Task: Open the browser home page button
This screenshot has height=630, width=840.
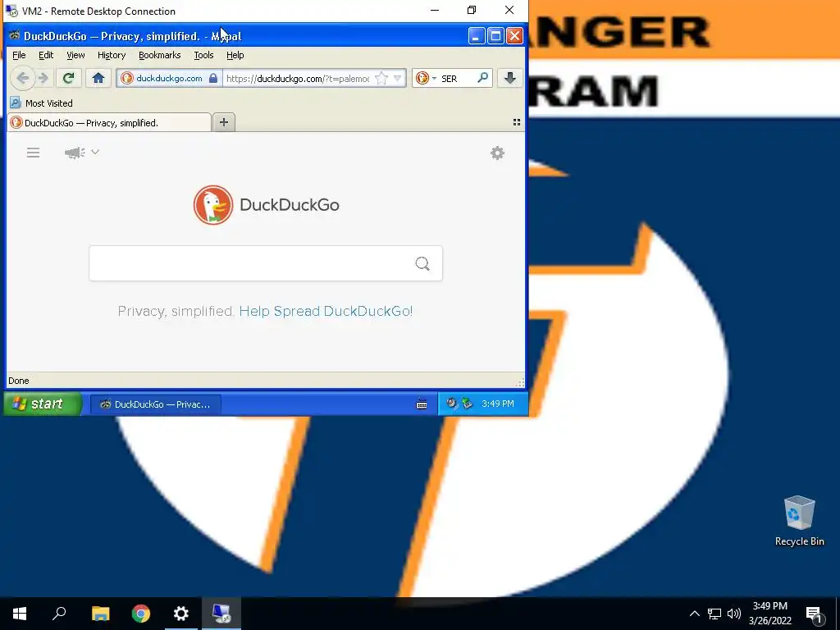Action: coord(98,78)
